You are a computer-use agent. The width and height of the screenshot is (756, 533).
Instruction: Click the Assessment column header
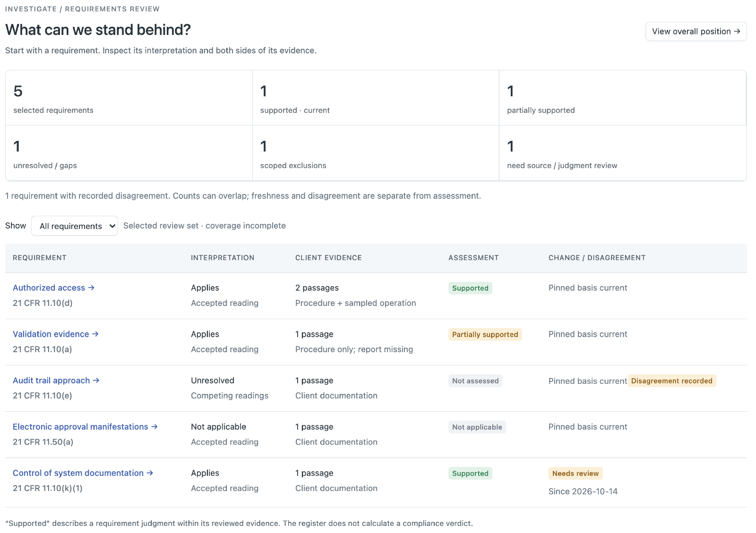(x=473, y=258)
